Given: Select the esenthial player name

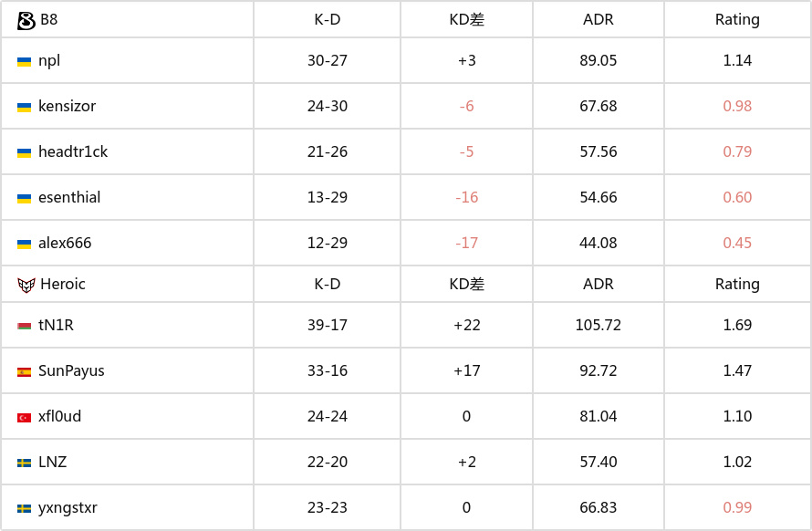Looking at the screenshot, I should [69, 197].
